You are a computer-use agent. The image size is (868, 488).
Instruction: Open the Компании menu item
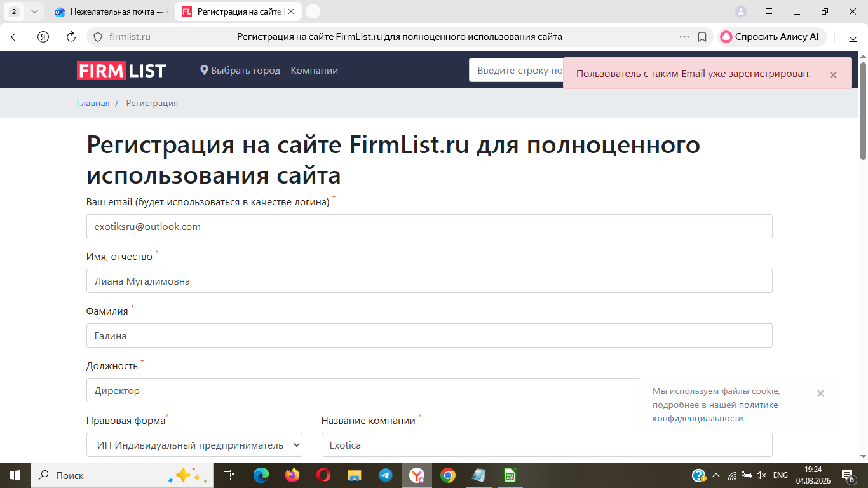315,71
